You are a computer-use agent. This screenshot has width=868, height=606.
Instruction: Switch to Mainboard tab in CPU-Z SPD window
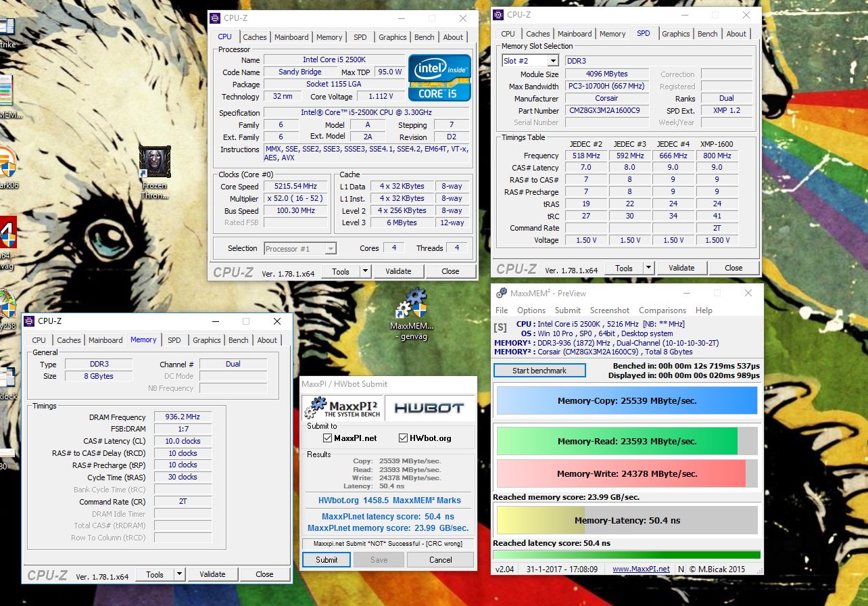575,34
